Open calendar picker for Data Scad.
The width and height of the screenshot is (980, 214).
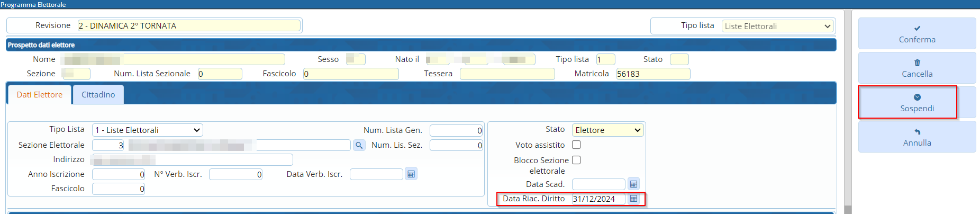pos(633,184)
